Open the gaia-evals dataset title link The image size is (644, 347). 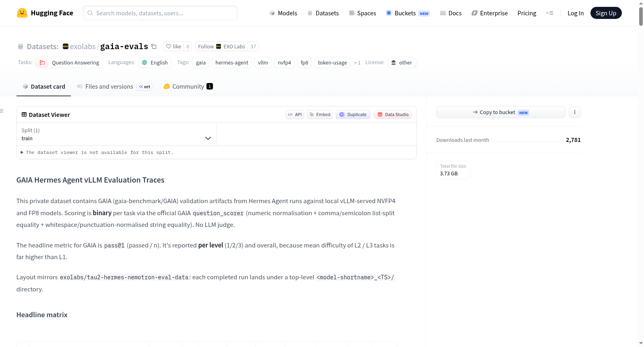pos(124,46)
